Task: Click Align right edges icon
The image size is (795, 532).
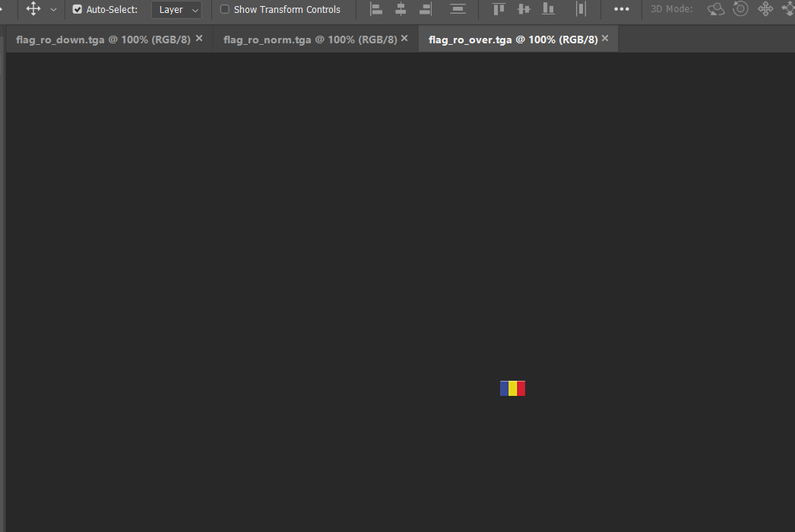Action: (426, 9)
